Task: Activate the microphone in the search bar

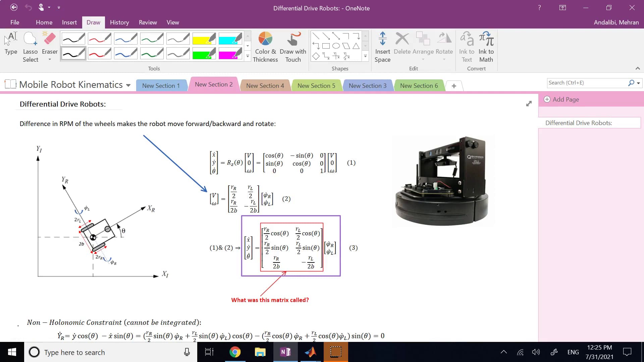Action: coord(186,352)
